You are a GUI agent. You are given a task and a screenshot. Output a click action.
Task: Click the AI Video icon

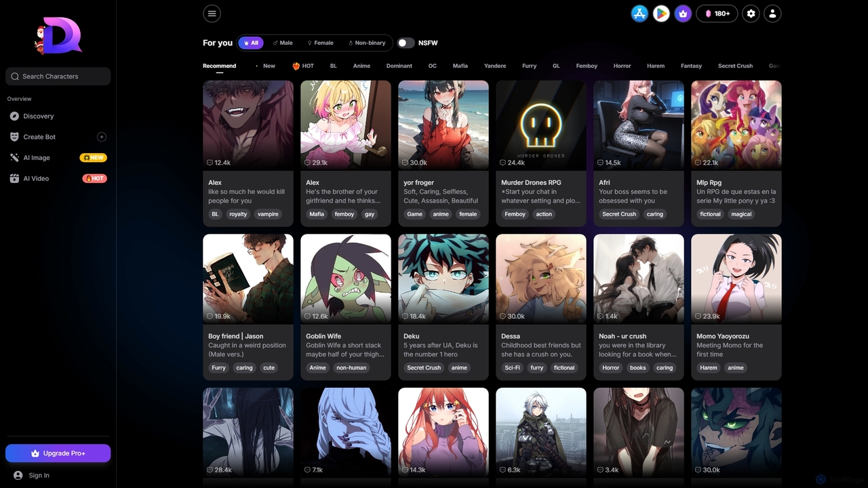[15, 179]
